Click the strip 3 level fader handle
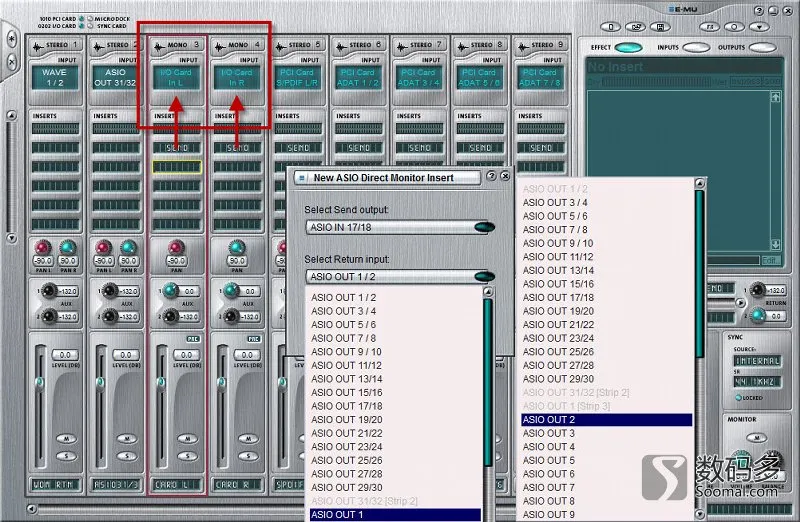 pos(161,382)
